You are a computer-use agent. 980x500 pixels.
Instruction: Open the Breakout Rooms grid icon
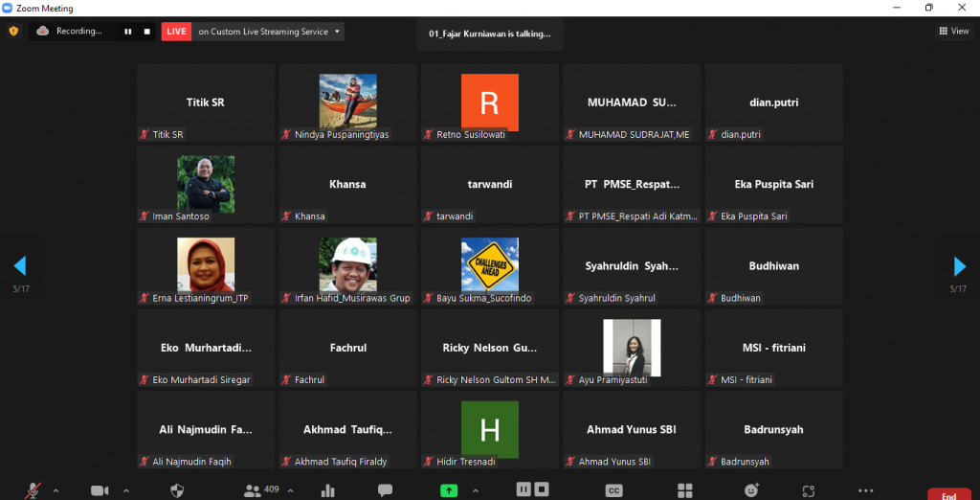(x=684, y=490)
